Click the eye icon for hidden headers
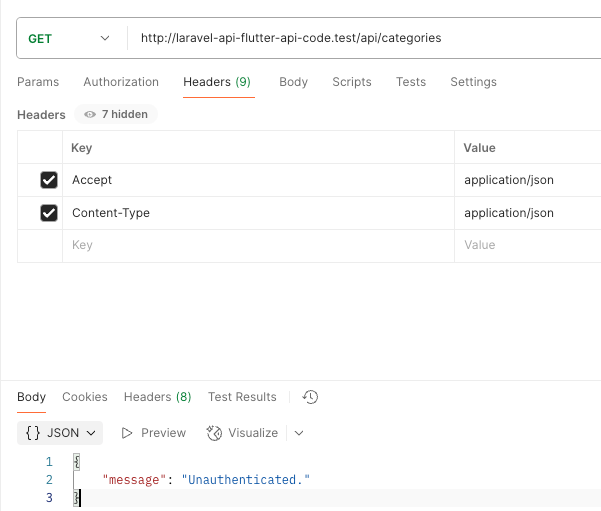Image resolution: width=601 pixels, height=511 pixels. [90, 115]
